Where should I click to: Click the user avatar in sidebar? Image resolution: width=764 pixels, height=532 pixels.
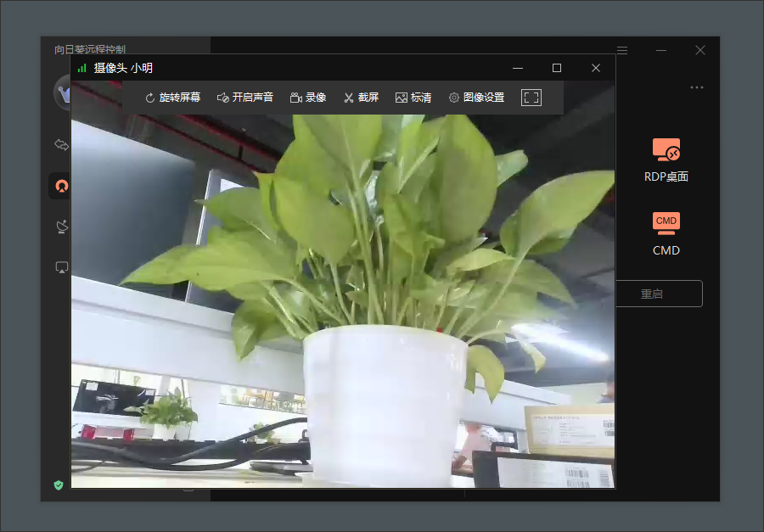pyautogui.click(x=63, y=92)
